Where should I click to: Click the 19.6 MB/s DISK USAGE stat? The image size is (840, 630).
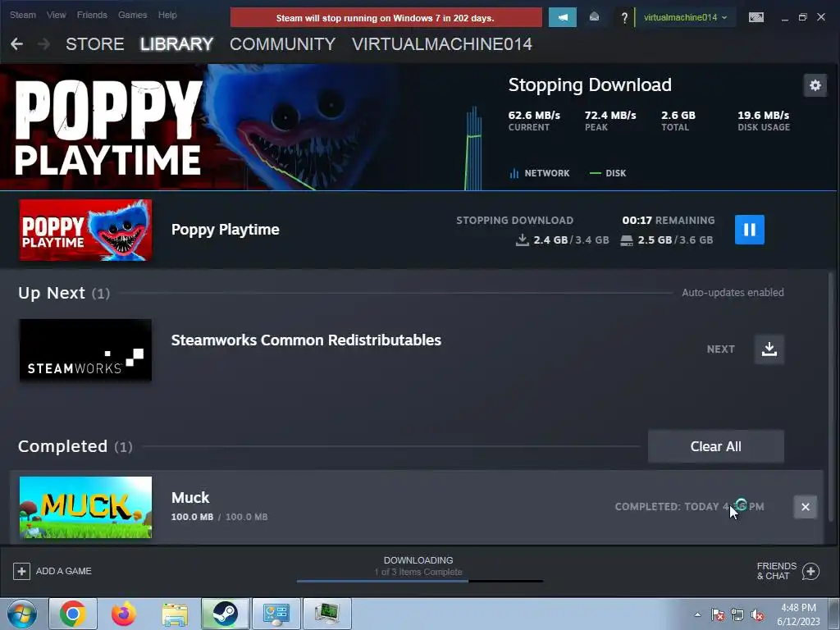tap(764, 121)
